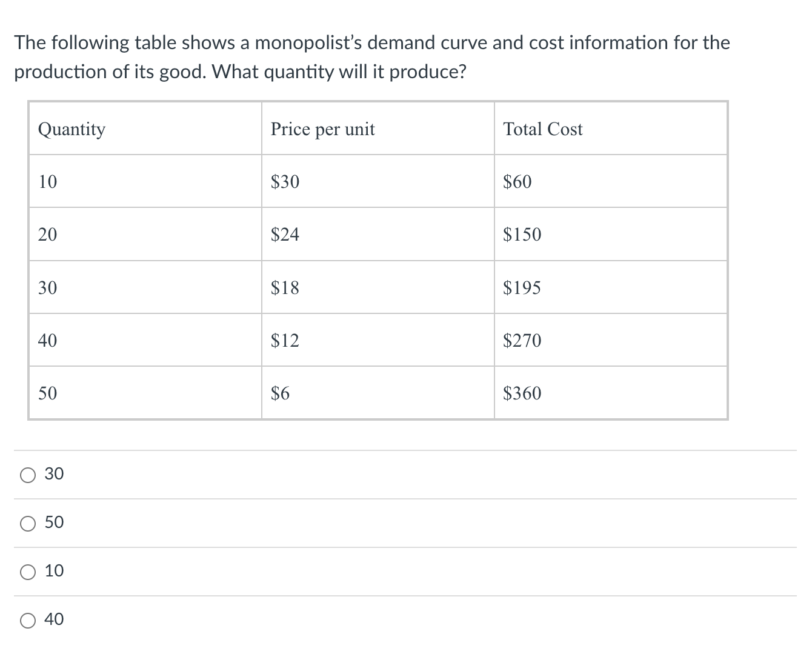Select the radio button for answer 30
This screenshot has height=651, width=812.
coord(27,475)
